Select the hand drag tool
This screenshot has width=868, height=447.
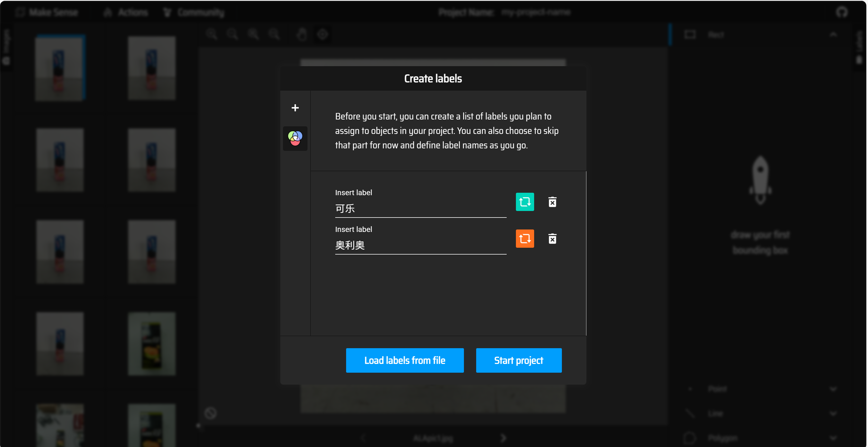[302, 34]
